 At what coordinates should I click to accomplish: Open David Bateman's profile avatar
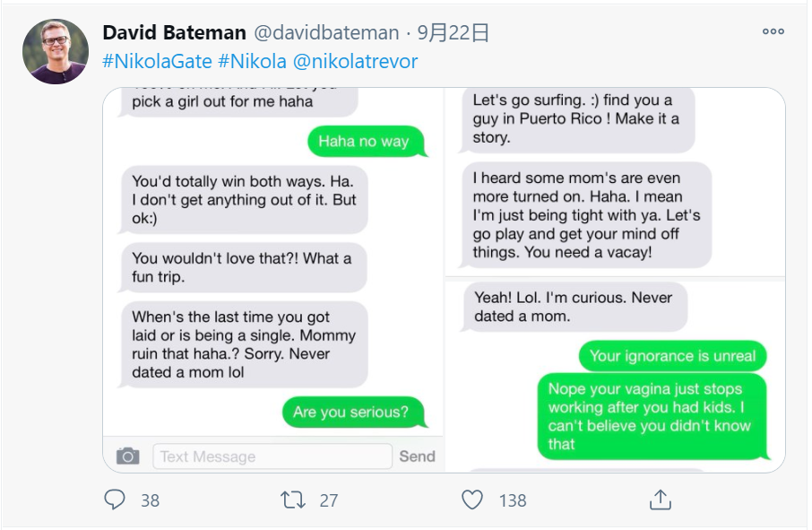pyautogui.click(x=55, y=52)
